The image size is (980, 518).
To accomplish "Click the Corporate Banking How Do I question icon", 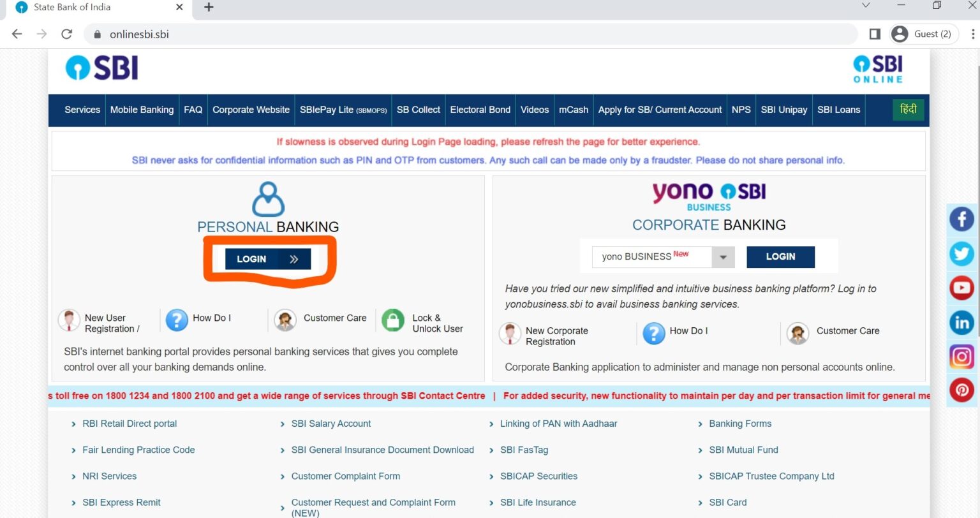I will 654,333.
